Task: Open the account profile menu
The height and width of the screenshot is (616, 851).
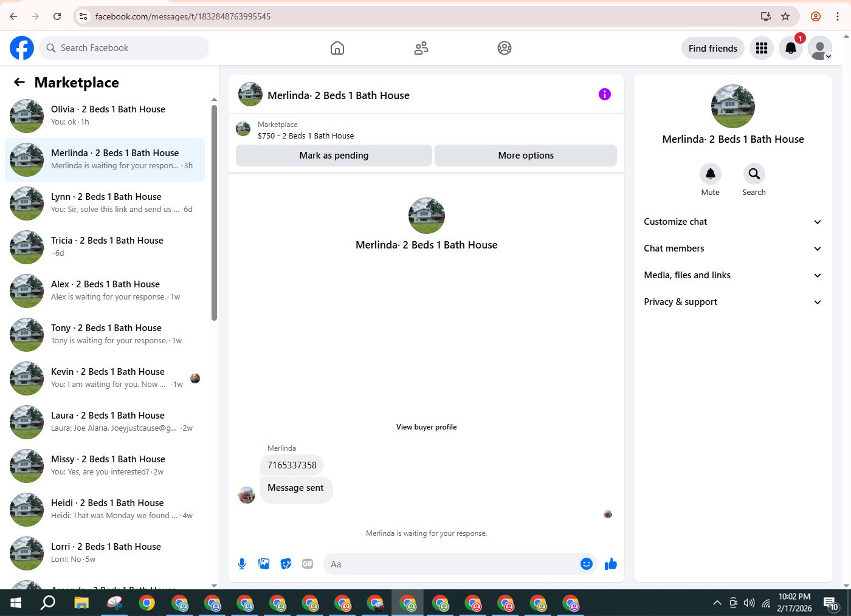Action: 820,48
